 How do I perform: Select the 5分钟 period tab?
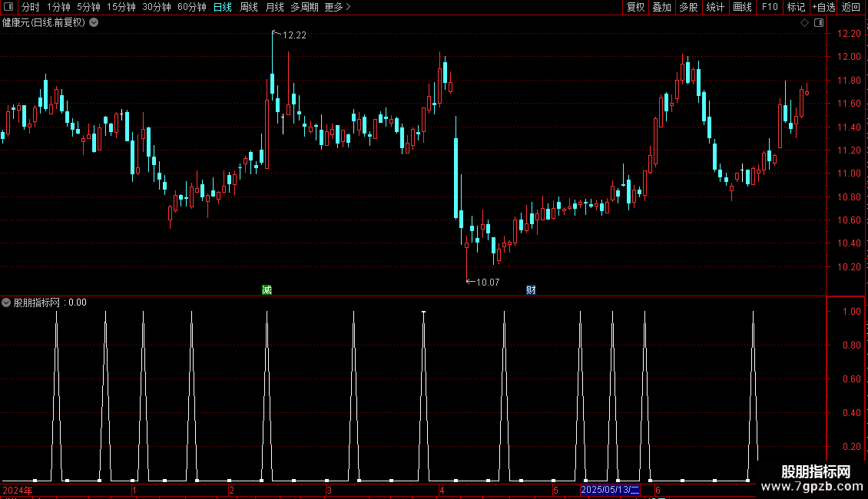pyautogui.click(x=88, y=7)
